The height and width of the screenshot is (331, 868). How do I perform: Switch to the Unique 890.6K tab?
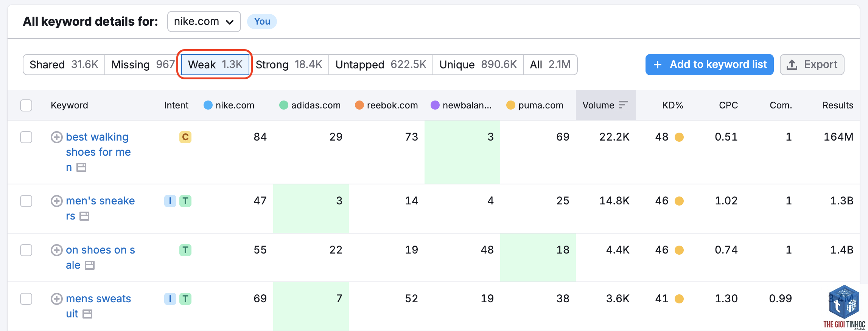point(478,65)
